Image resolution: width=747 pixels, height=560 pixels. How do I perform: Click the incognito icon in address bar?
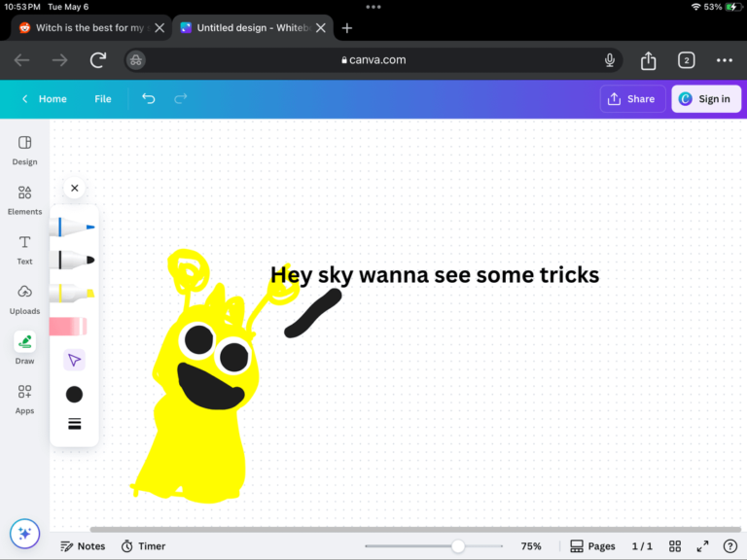tap(136, 60)
